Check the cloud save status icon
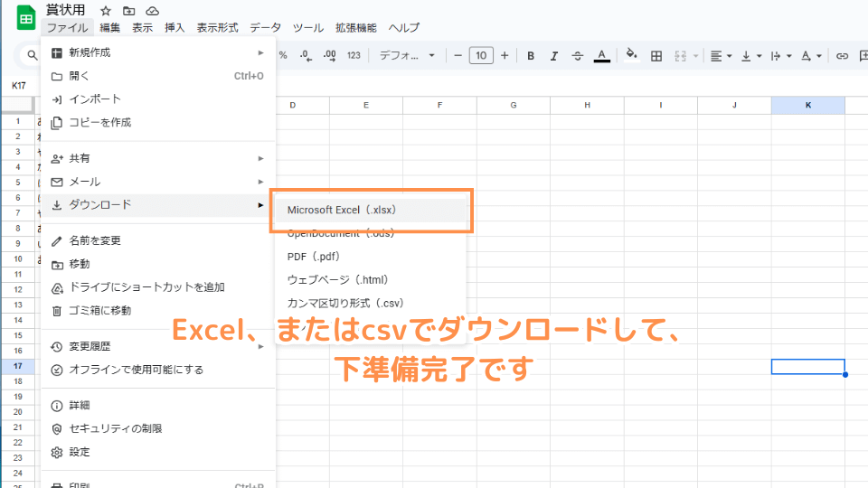Viewport: 868px width, 488px height. tap(152, 11)
